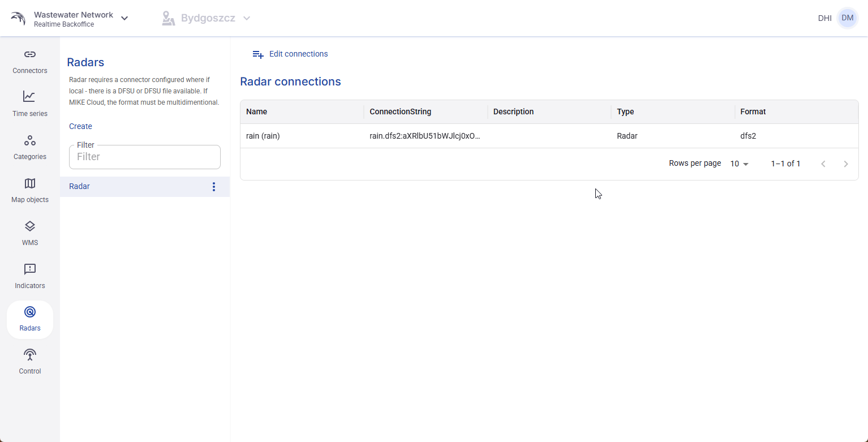Select the Radars sidebar icon
Image resolution: width=868 pixels, height=442 pixels.
pyautogui.click(x=29, y=312)
